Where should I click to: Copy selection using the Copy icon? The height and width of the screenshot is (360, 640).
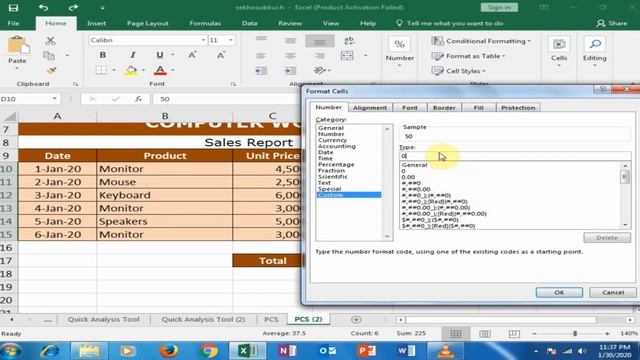[x=49, y=56]
